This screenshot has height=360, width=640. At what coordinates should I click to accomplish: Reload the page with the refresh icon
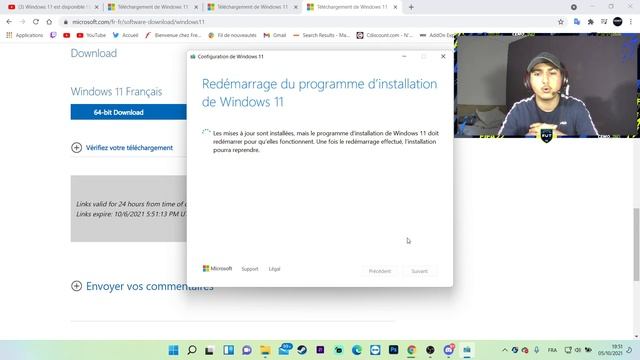(36, 22)
